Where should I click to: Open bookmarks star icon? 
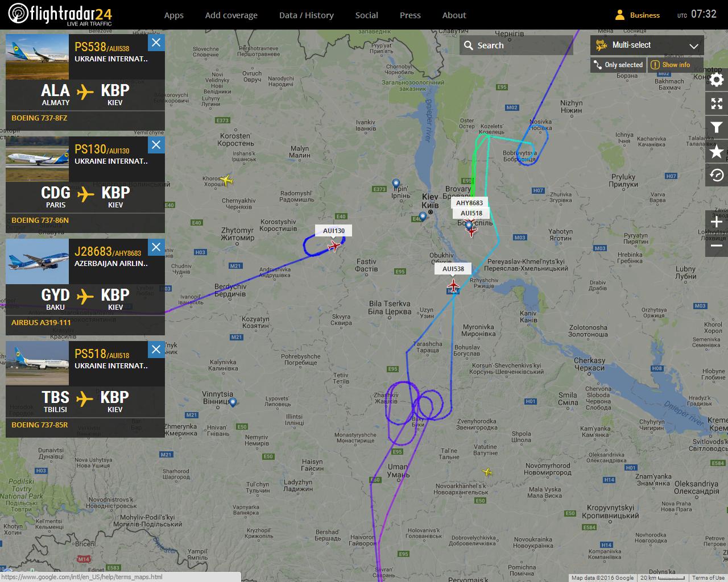point(717,151)
